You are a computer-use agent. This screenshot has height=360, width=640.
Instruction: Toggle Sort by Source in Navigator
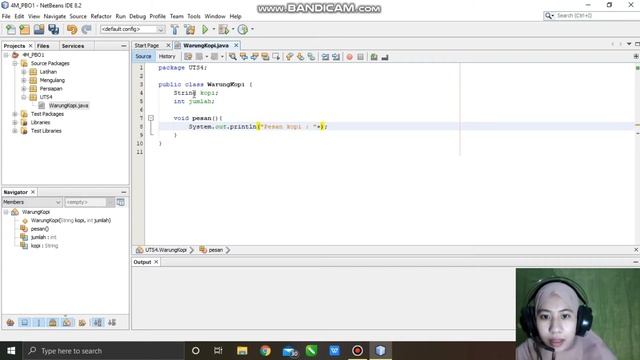(x=112, y=322)
